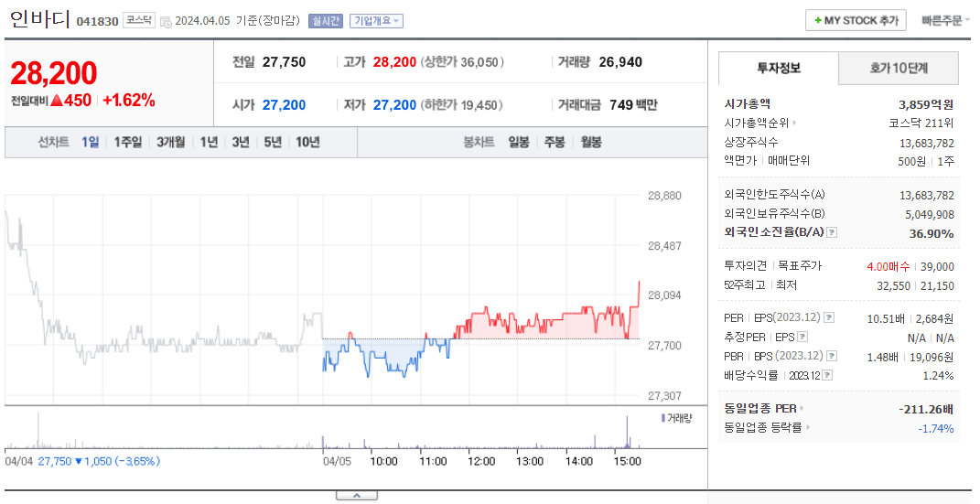980x504 pixels.
Task: Switch to the 투자정보 tab
Action: pyautogui.click(x=778, y=68)
